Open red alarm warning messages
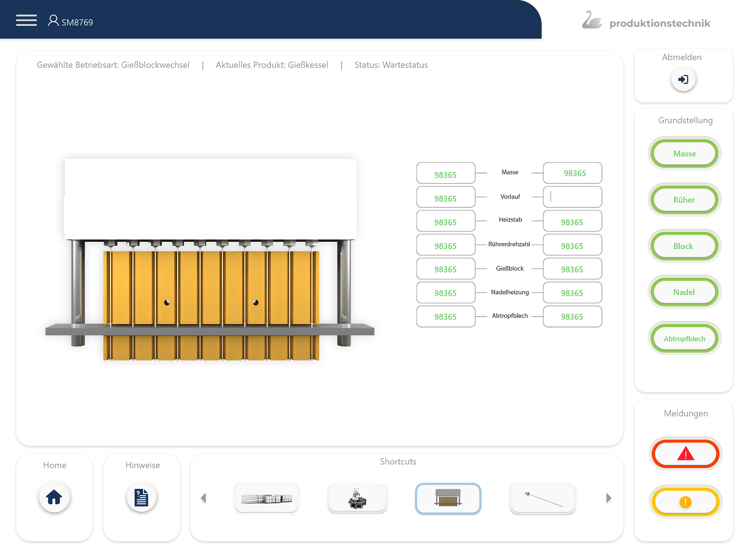 pyautogui.click(x=686, y=454)
